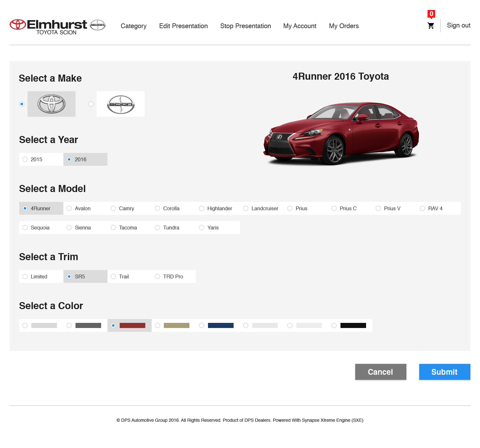This screenshot has width=480, height=448.
Task: Pick the RAV 4 model
Action: coord(439,208)
